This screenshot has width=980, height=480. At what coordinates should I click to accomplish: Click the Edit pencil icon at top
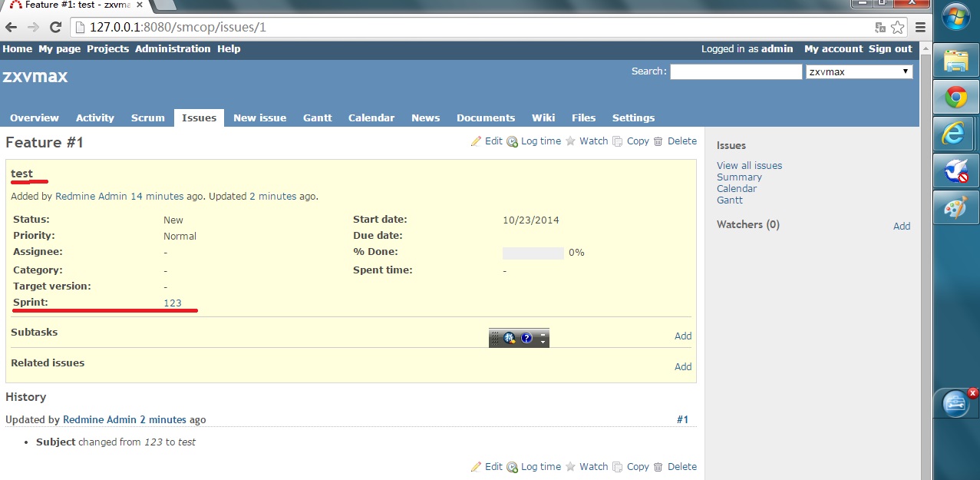(476, 141)
